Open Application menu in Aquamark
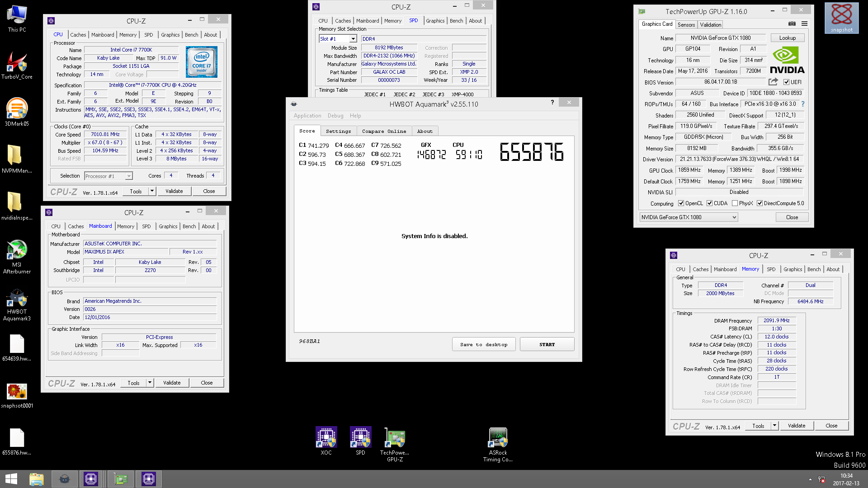Screen dimensions: 868x488 click(307, 116)
